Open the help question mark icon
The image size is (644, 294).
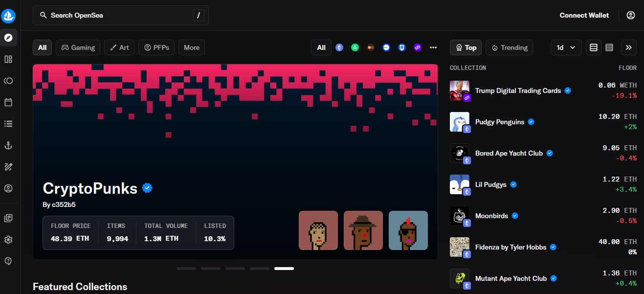pyautogui.click(x=8, y=261)
